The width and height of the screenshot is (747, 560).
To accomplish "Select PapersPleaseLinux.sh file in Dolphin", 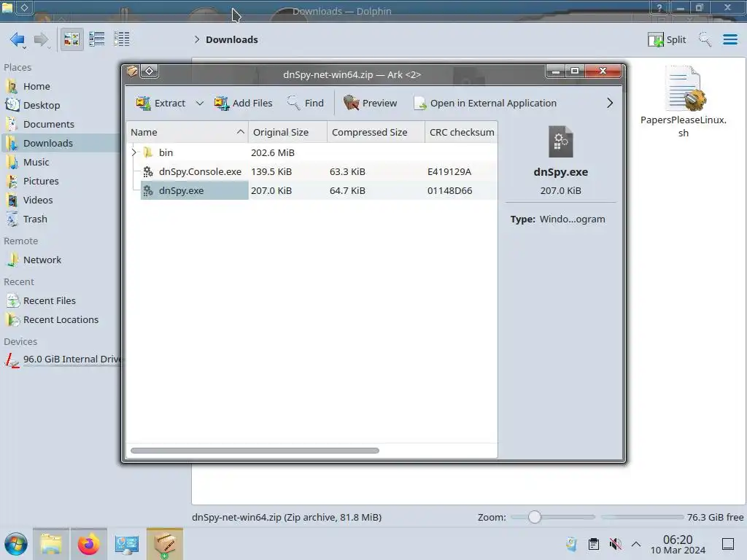I will (x=683, y=102).
